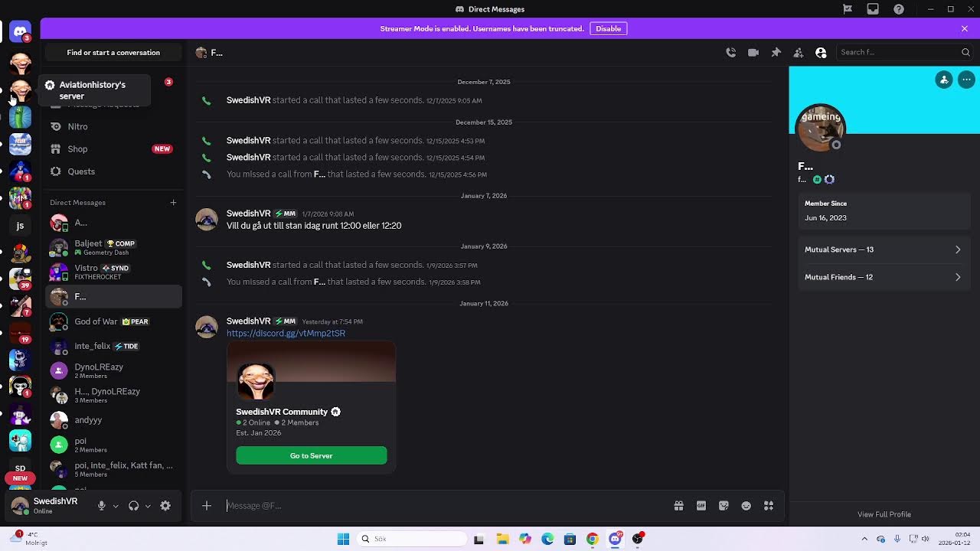980x551 pixels.
Task: Open the Help icon in title bar
Action: pyautogui.click(x=899, y=9)
